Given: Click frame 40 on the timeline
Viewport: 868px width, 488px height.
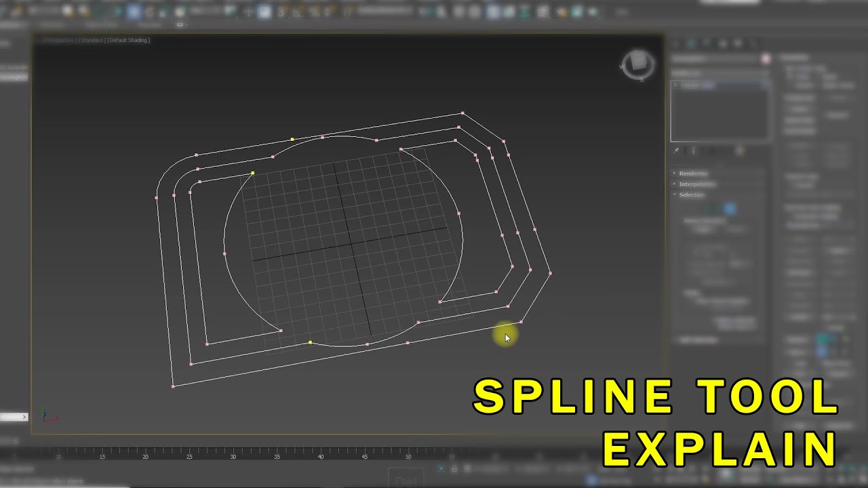Looking at the screenshot, I should click(321, 457).
